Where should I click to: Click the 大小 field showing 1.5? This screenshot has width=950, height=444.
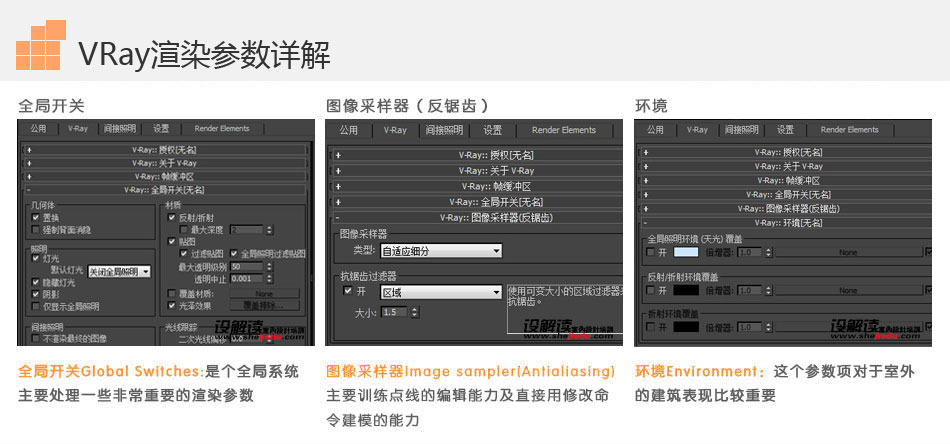coord(394,313)
